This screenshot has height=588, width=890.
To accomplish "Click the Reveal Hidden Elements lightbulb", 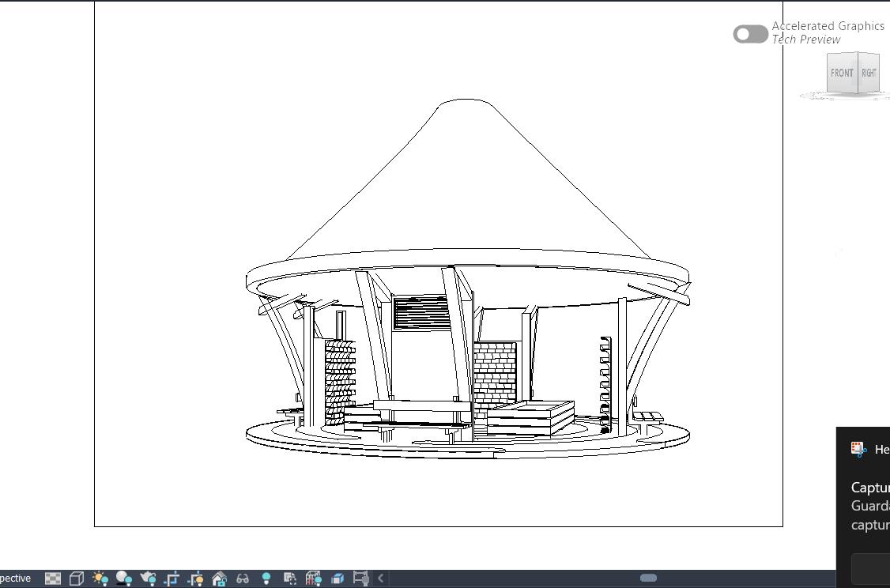I will pos(266,579).
